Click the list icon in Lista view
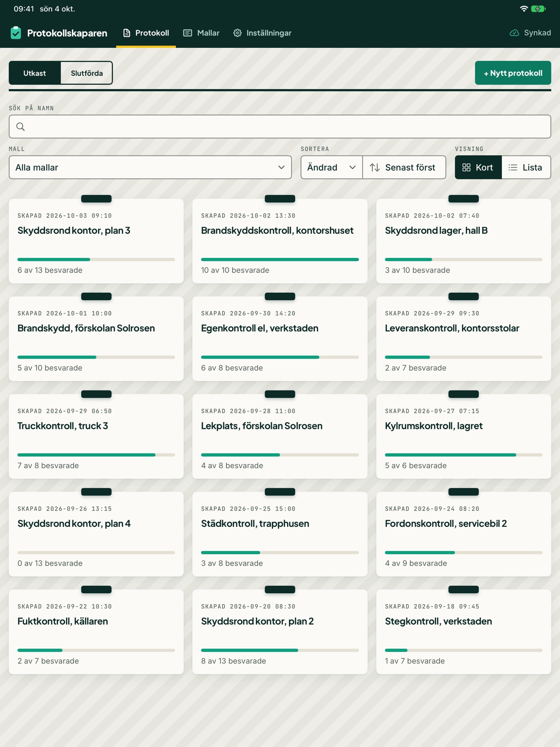This screenshot has height=747, width=560. (x=513, y=168)
